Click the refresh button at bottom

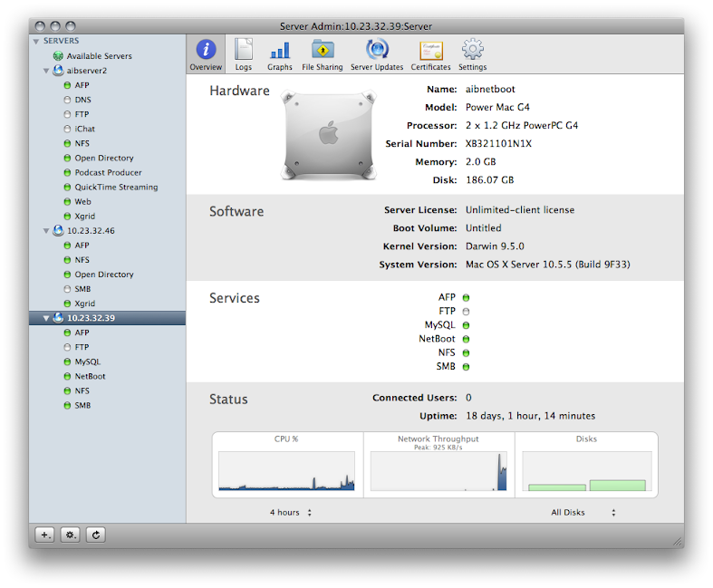click(x=96, y=535)
